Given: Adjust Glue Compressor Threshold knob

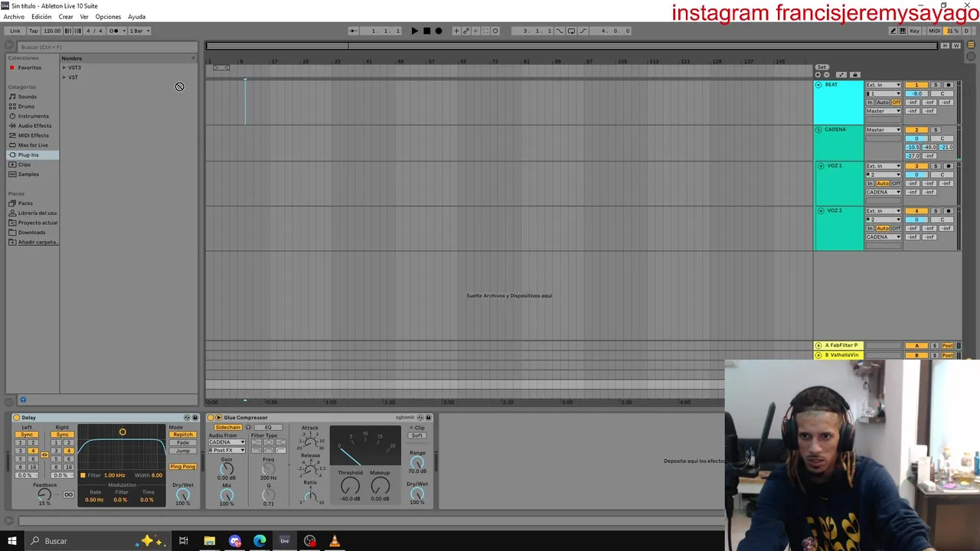Looking at the screenshot, I should (350, 486).
